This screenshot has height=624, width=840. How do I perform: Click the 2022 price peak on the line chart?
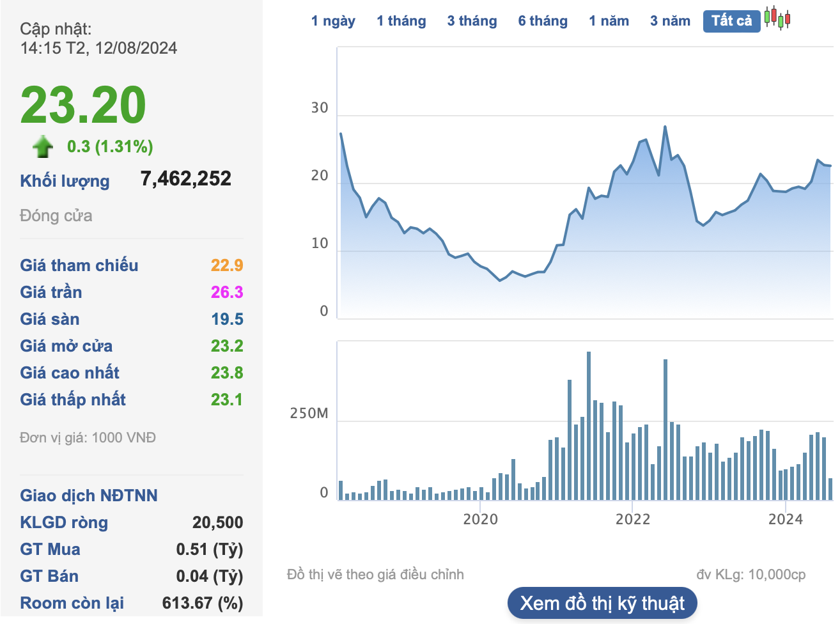665,127
